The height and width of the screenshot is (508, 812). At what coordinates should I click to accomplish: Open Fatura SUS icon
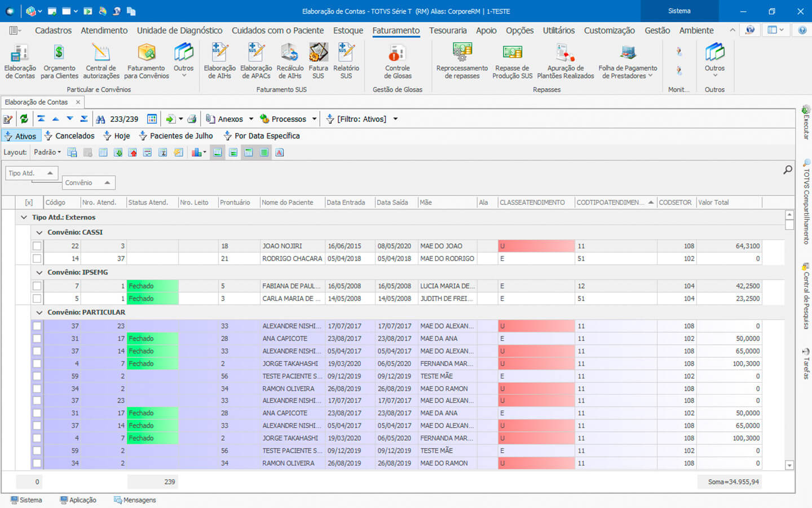(318, 61)
